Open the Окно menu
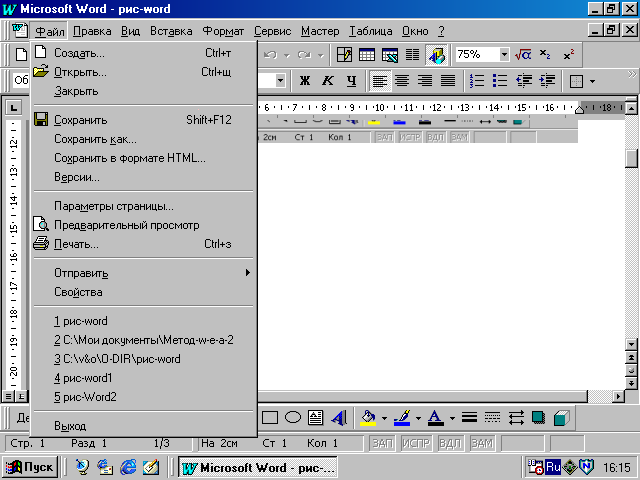This screenshot has width=640, height=480. (x=415, y=31)
